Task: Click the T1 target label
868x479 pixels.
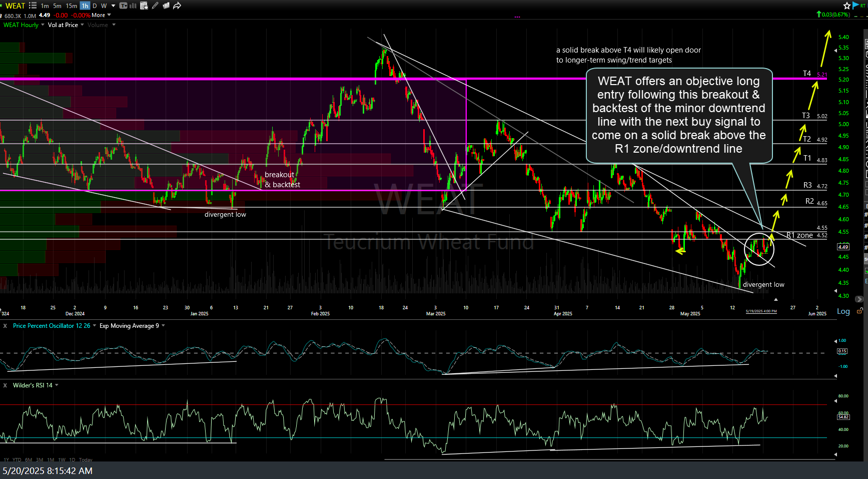Action: pos(807,158)
